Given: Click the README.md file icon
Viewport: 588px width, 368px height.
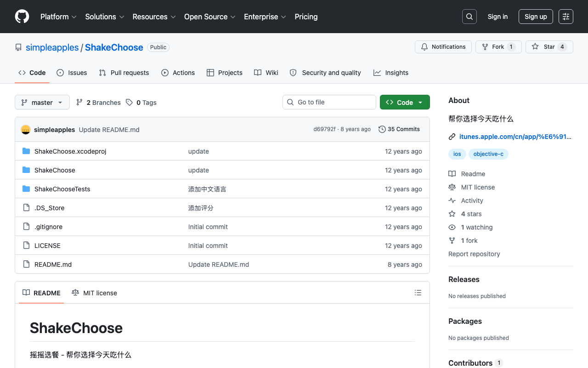Looking at the screenshot, I should (26, 264).
